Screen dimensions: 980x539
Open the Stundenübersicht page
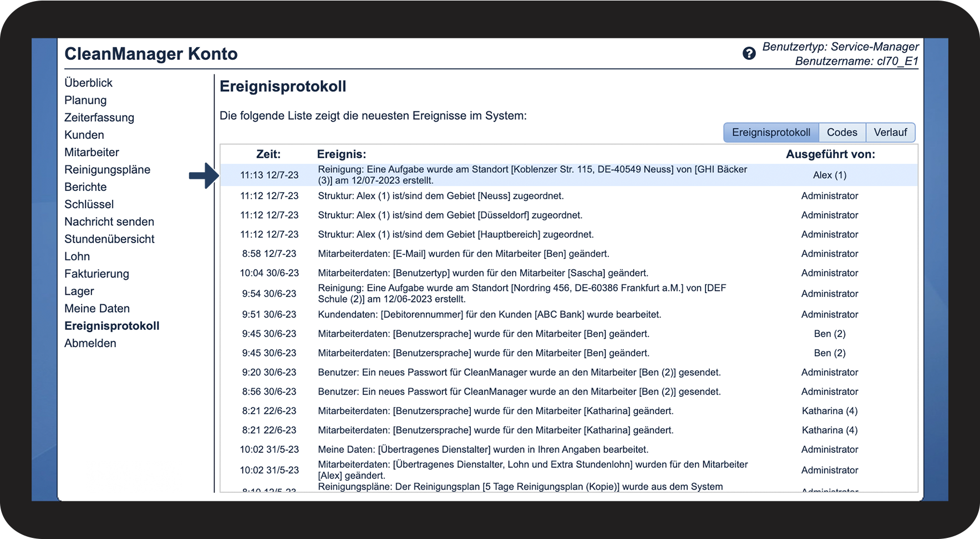click(109, 239)
